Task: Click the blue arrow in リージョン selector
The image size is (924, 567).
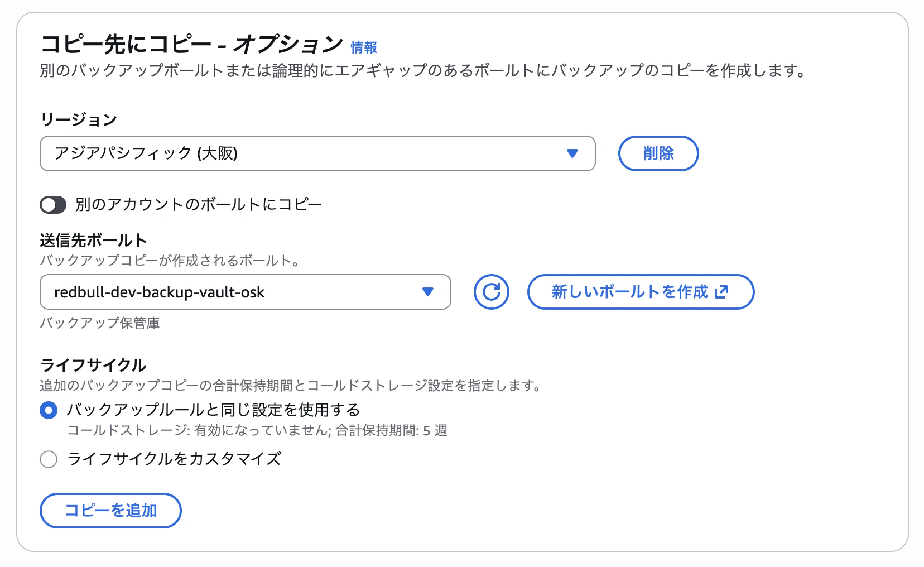Action: [572, 153]
